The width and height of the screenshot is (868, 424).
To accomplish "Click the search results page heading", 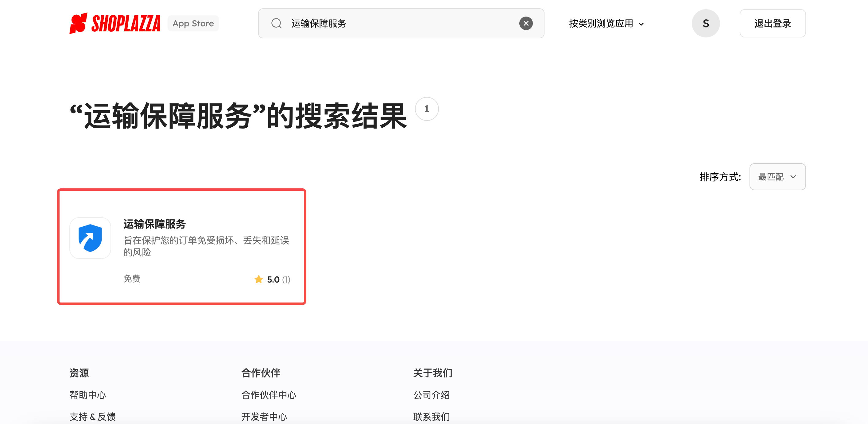I will 238,116.
